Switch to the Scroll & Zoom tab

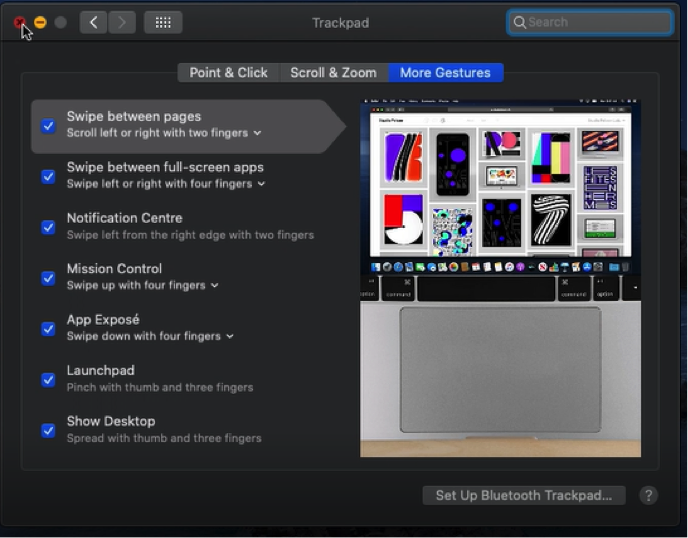pyautogui.click(x=333, y=72)
